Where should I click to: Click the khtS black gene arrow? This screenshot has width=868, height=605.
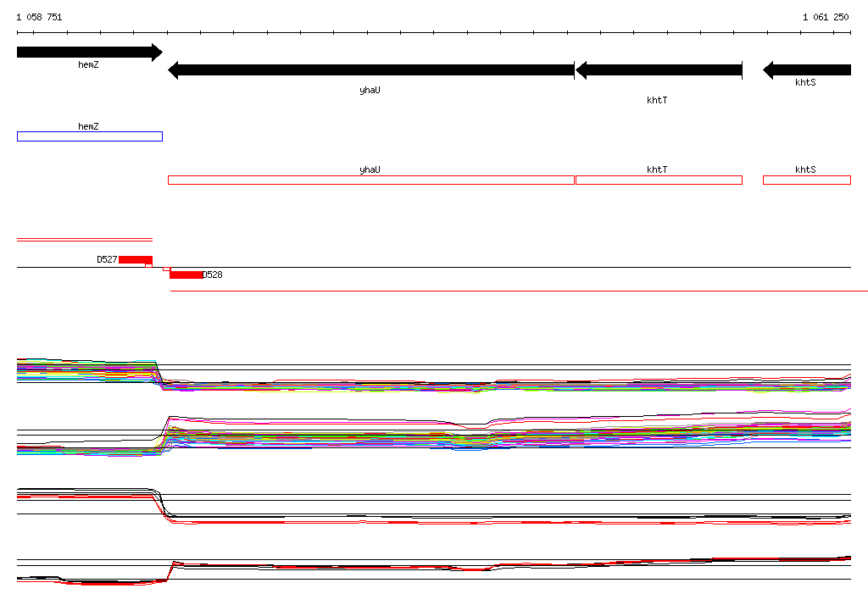(807, 70)
